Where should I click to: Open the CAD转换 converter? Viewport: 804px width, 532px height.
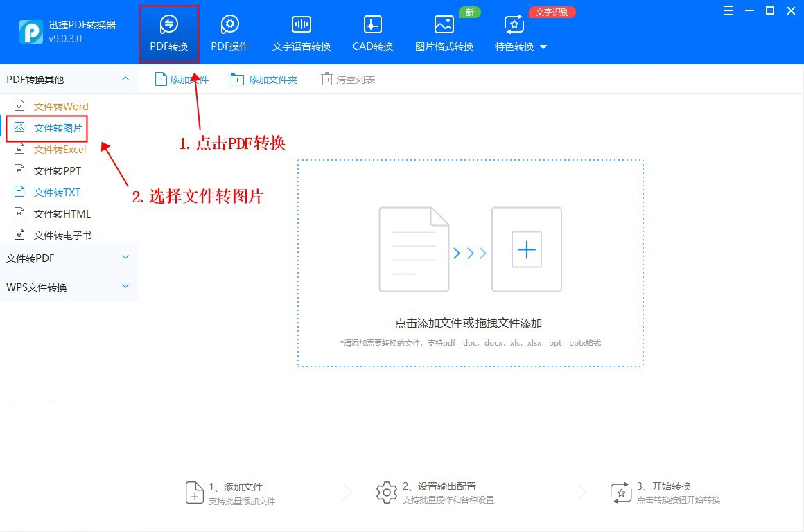[372, 31]
